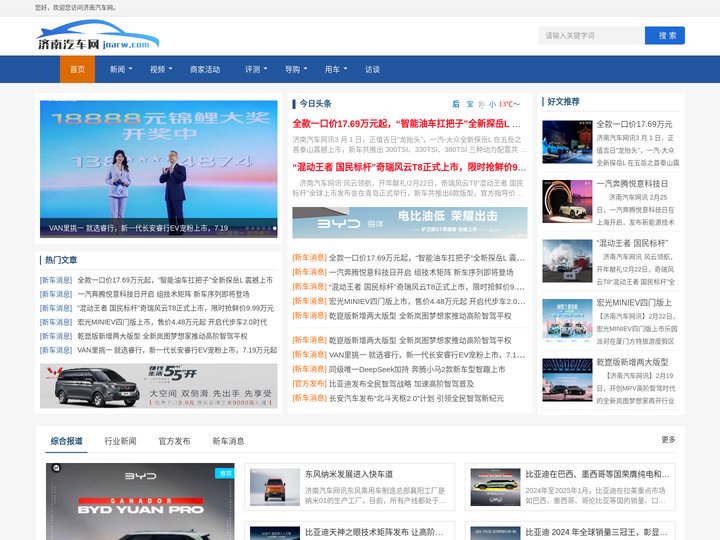Open 热门文章 item 一汽奔腾悦意科技日开启
The image size is (720, 540).
(163, 294)
